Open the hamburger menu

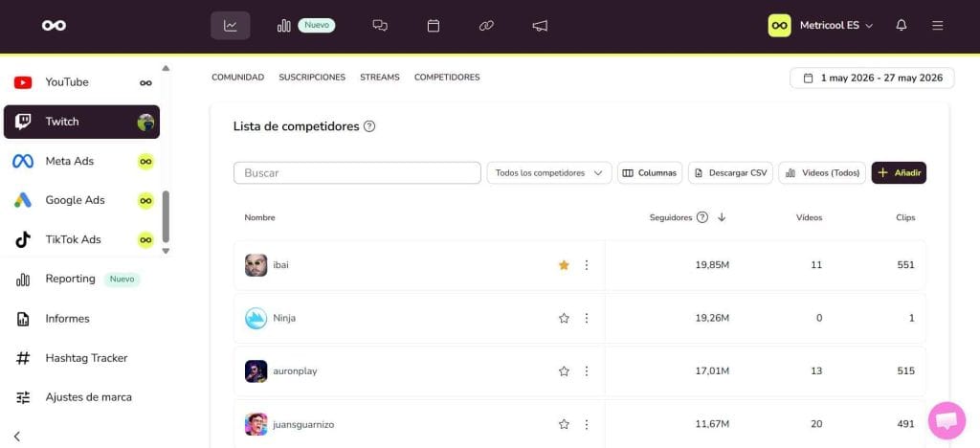click(938, 26)
